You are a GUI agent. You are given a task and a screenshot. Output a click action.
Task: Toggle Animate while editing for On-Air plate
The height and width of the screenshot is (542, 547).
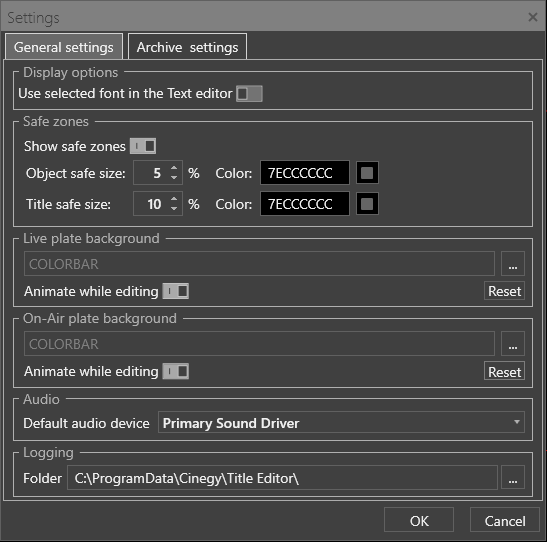pyautogui.click(x=176, y=371)
